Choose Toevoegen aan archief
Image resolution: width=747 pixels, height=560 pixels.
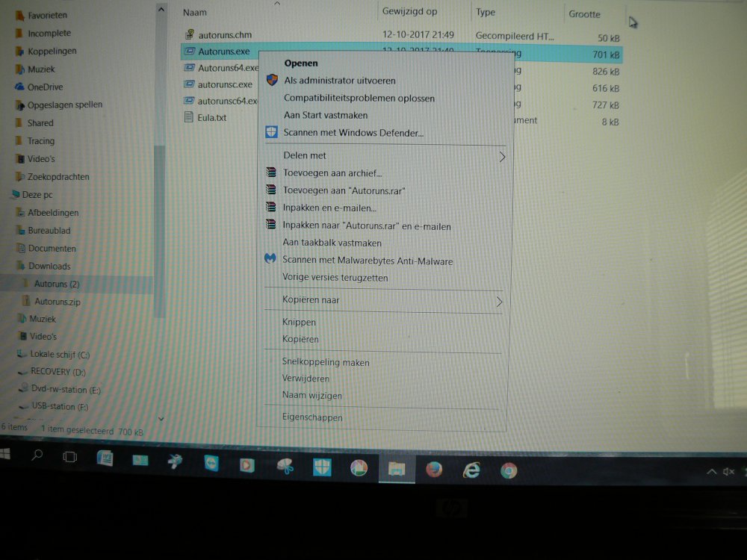tap(332, 172)
